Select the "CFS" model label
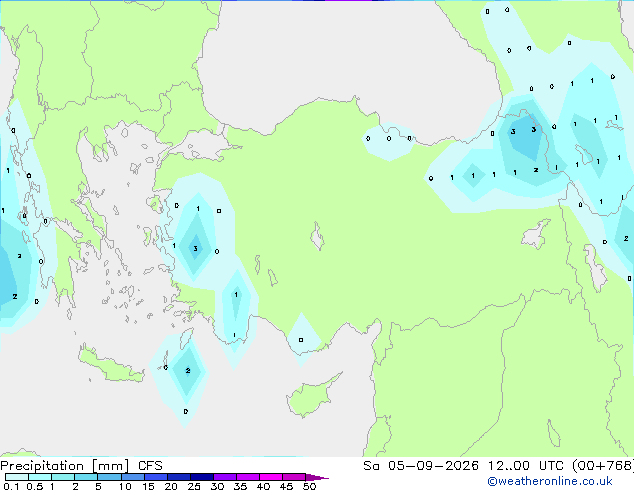 pyautogui.click(x=150, y=466)
